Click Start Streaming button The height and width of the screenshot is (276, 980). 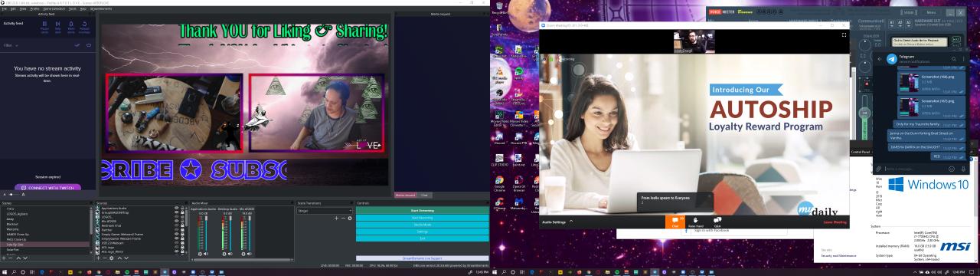coord(422,210)
